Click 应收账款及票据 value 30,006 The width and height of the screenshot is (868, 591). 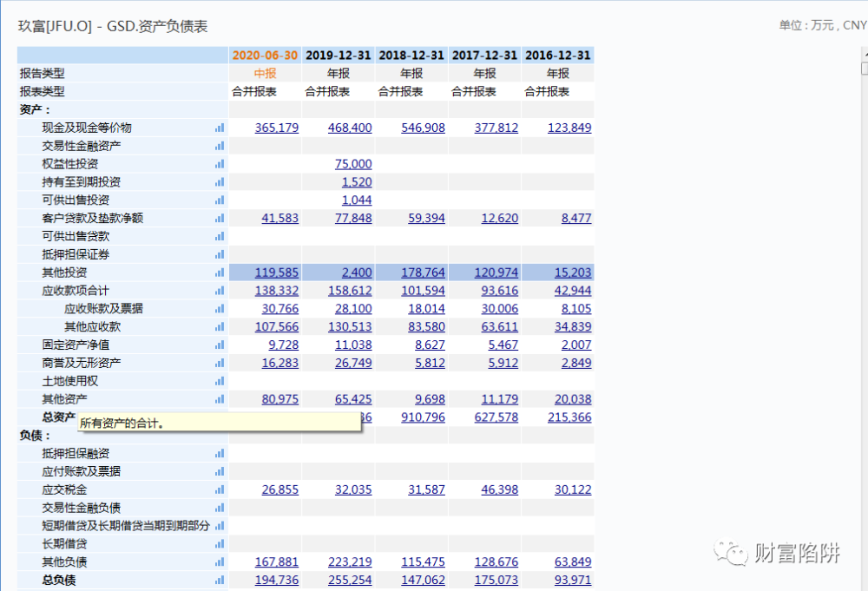[x=500, y=309]
